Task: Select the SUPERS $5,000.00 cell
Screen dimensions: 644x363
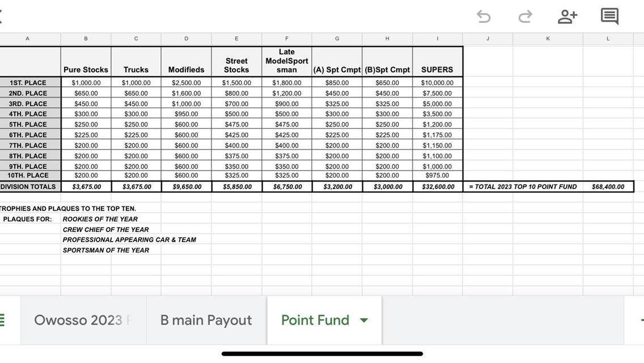Action: [x=438, y=104]
